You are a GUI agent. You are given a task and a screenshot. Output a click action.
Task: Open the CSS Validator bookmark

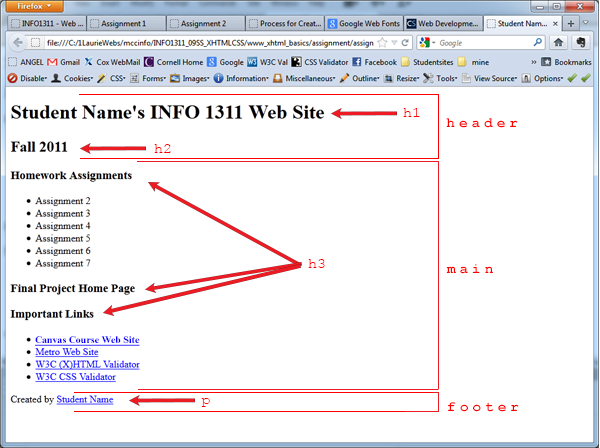coord(320,62)
